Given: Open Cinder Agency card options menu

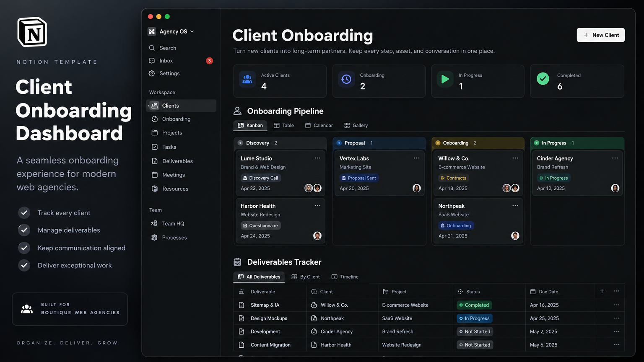Looking at the screenshot, I should pyautogui.click(x=615, y=158).
